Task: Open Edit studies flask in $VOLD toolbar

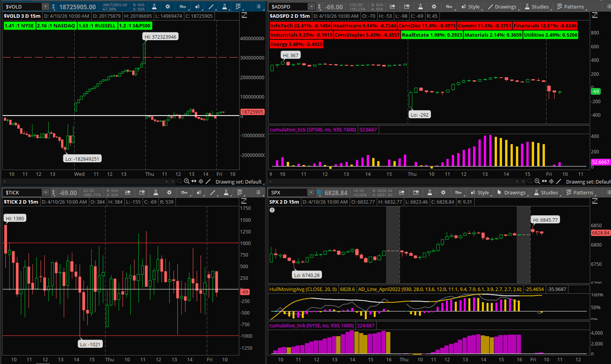Action: pos(225,7)
